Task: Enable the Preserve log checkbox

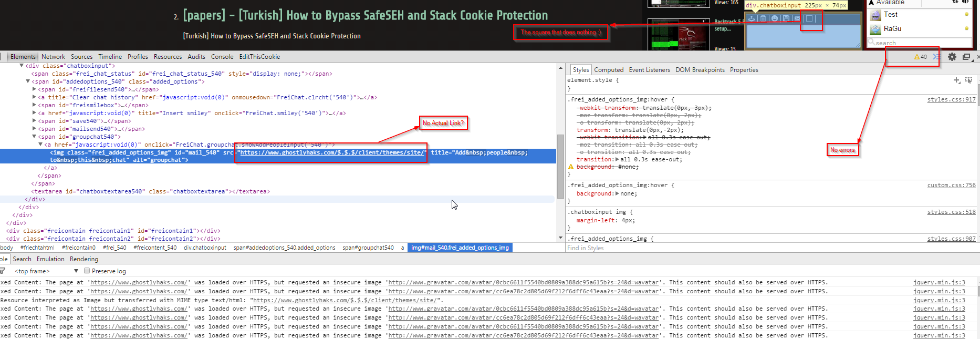Action: [x=87, y=271]
